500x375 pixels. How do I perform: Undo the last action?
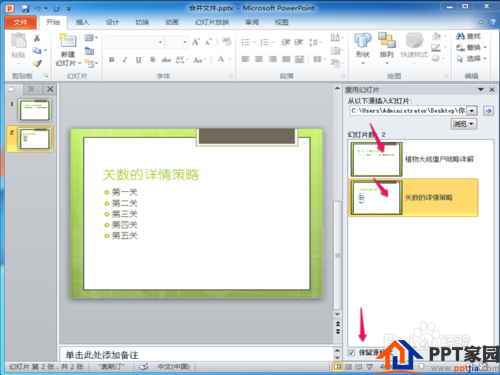[x=38, y=9]
